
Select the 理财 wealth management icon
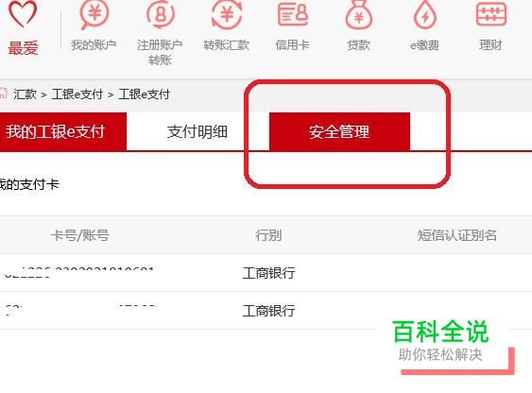tap(491, 13)
